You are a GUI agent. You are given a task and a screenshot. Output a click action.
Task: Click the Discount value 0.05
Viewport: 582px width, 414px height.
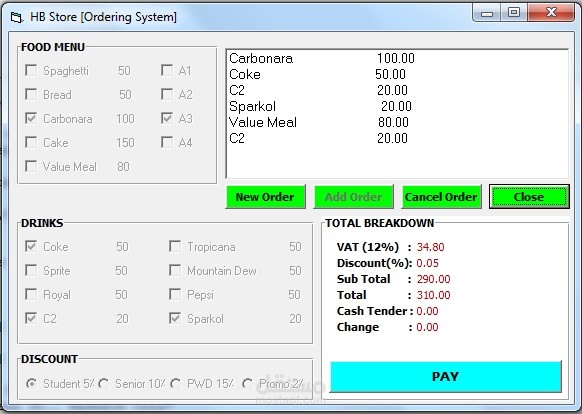(428, 263)
